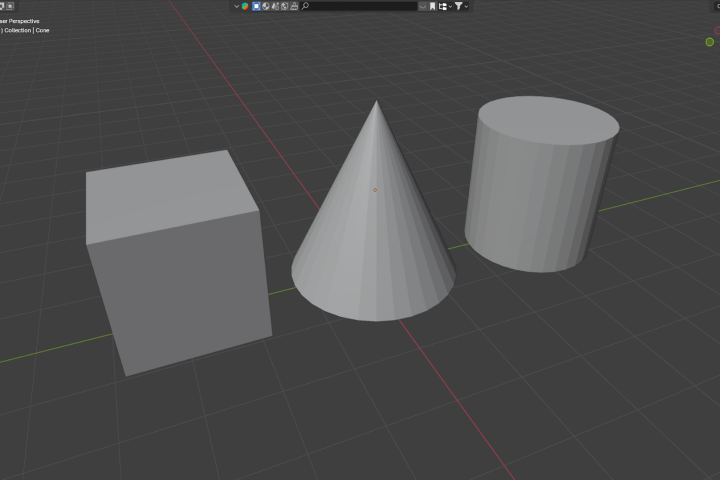Screen dimensions: 720x480
Task: Click the asset search input field
Action: (x=358, y=6)
